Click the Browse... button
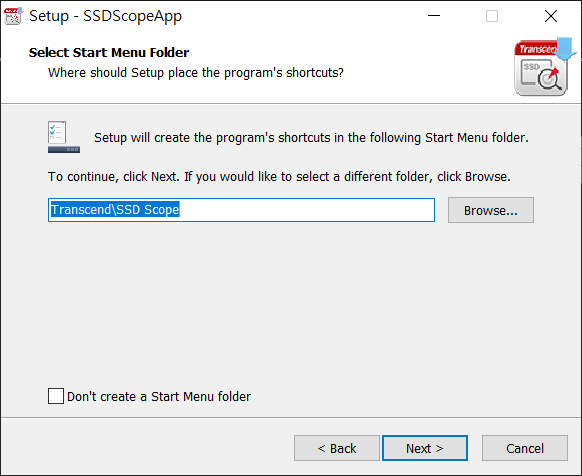The height and width of the screenshot is (476, 582). 491,210
